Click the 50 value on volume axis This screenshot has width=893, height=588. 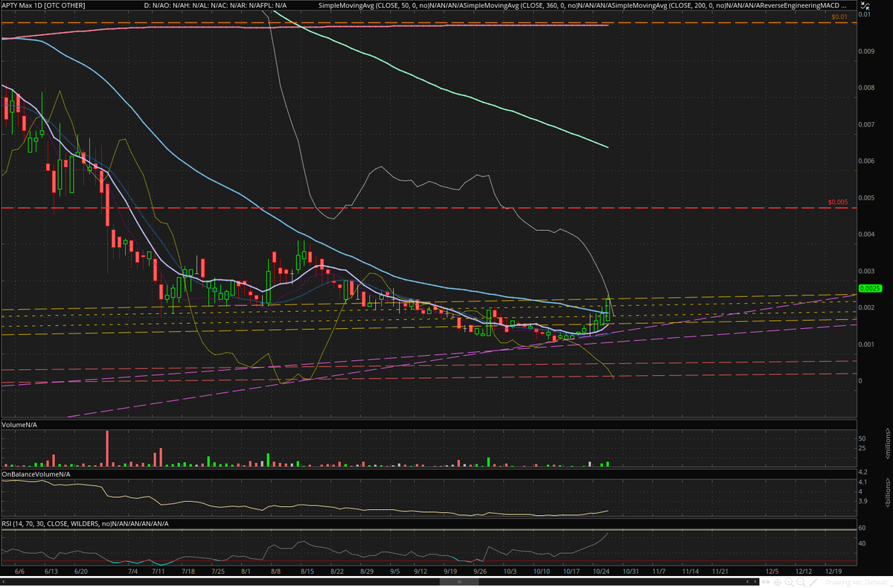(862, 439)
